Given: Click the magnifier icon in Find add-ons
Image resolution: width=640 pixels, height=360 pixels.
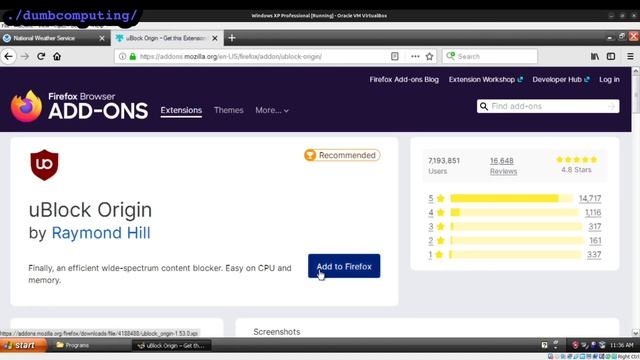Looking at the screenshot, I should 484,107.
